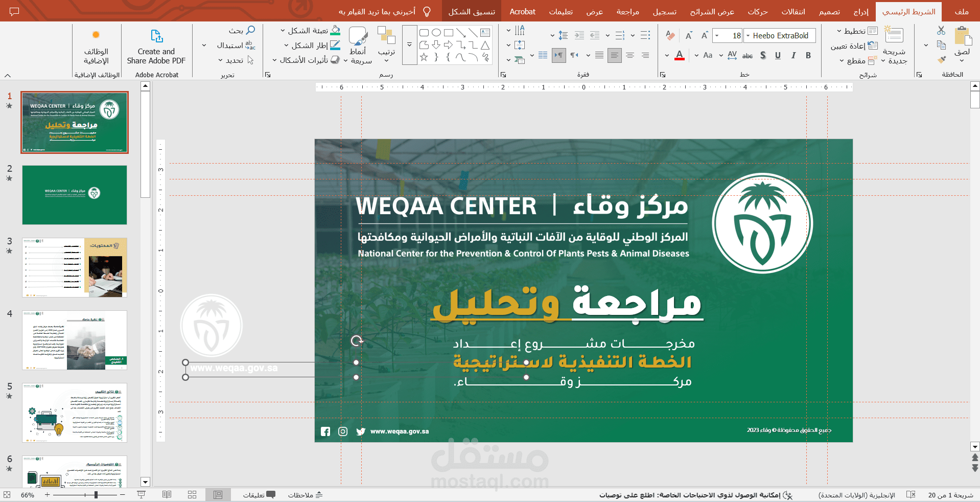Click the Reset slide (إعادة تعيين) icon
This screenshot has height=502, width=980.
coord(873,45)
